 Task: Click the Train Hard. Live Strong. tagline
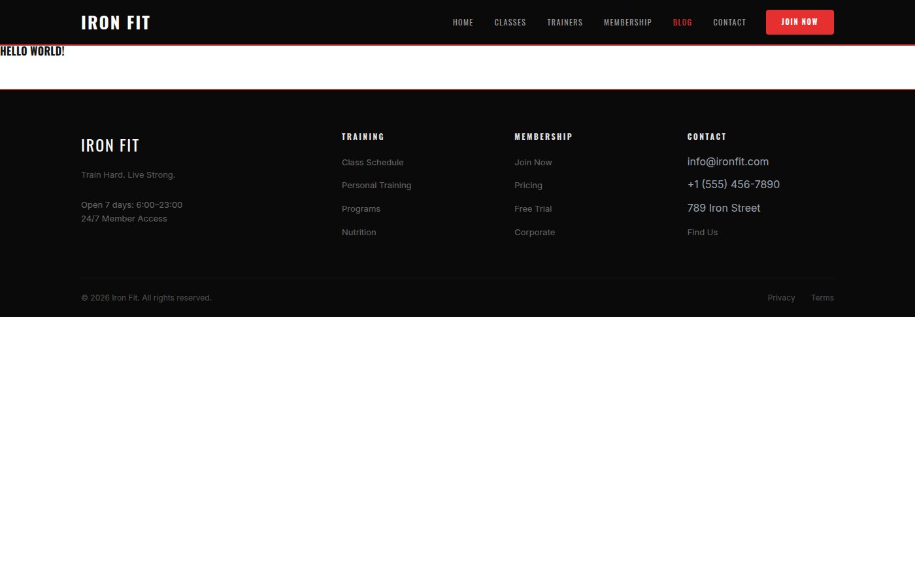(128, 174)
